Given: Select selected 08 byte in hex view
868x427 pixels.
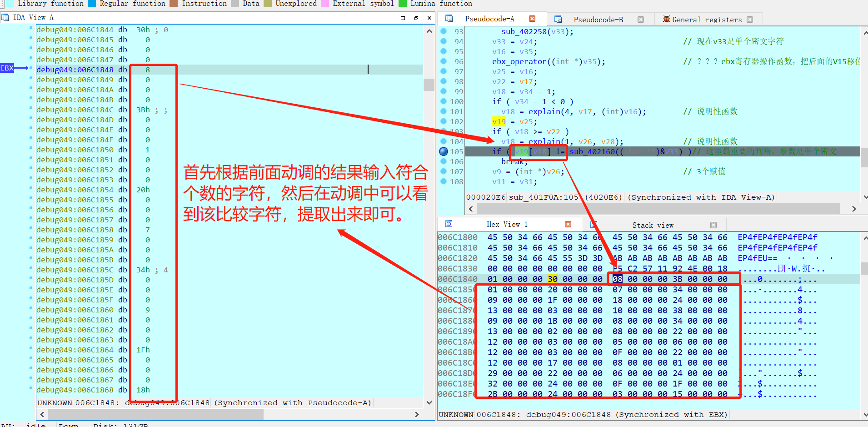Looking at the screenshot, I should click(x=618, y=279).
